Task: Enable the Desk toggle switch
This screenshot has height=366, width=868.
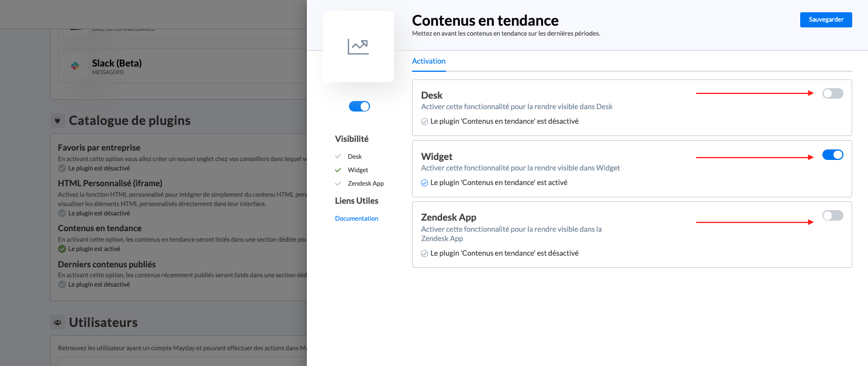Action: 832,93
